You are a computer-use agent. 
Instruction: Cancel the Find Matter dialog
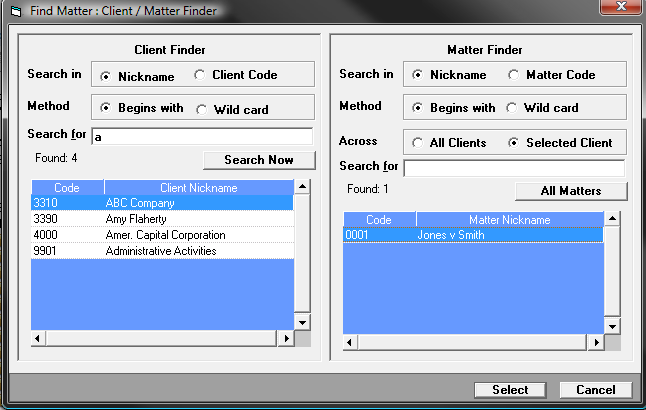point(595,390)
